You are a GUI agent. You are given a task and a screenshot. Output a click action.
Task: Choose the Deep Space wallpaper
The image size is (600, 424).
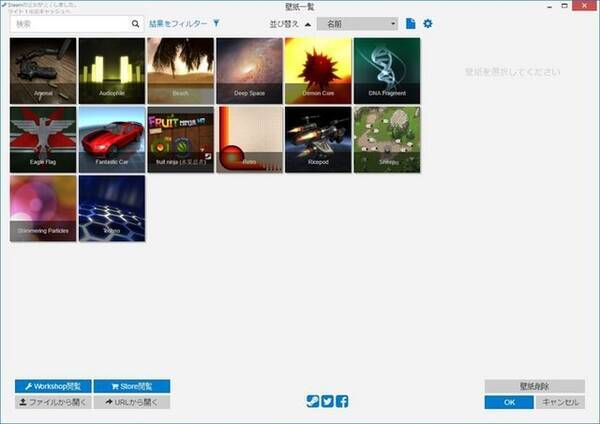click(x=249, y=71)
